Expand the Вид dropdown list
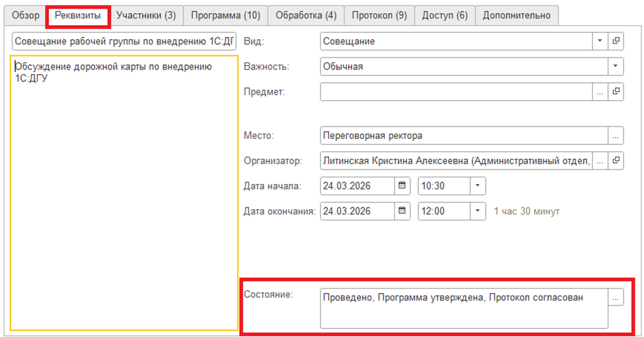644x337 pixels. (600, 41)
